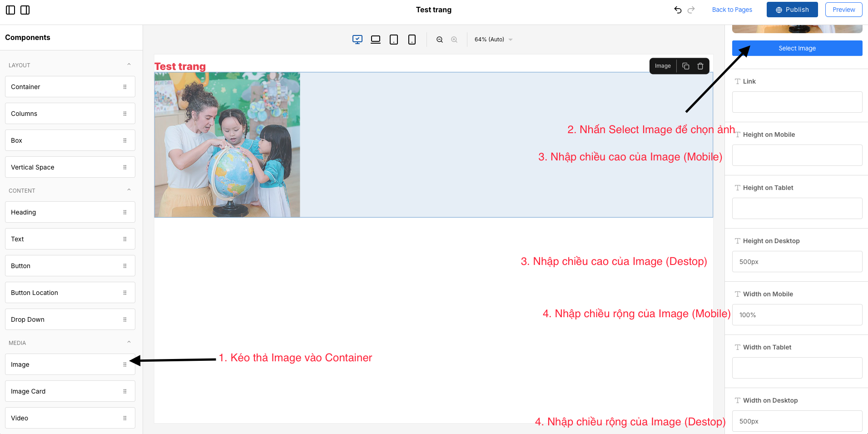Viewport: 868px width, 434px height.
Task: Collapse the MEDIA section
Action: click(129, 343)
